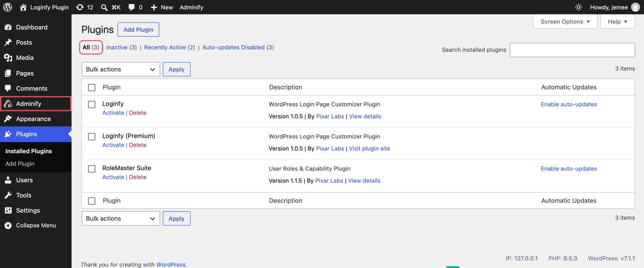Click the Add Plugin button beside heading
644x268 pixels.
tap(138, 30)
